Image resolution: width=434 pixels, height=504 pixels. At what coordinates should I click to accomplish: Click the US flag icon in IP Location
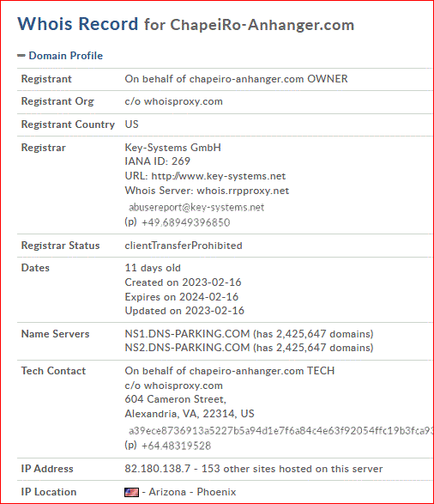pyautogui.click(x=131, y=492)
